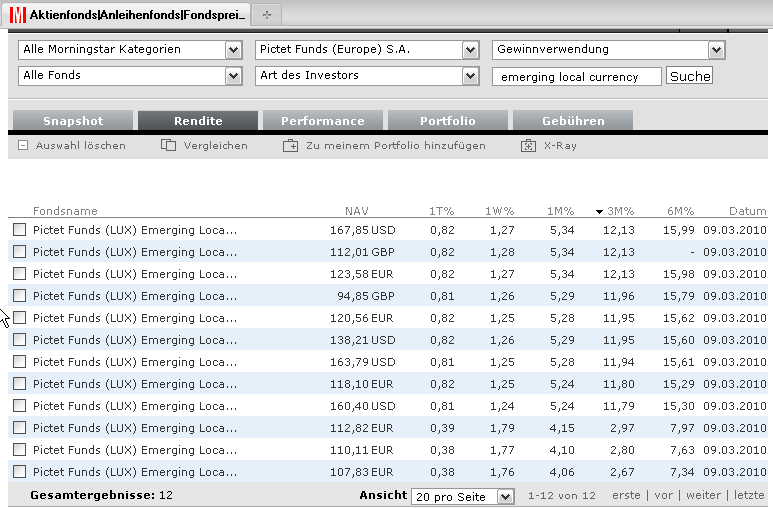Sort by the 3M% column header
This screenshot has width=773, height=508.
point(620,211)
